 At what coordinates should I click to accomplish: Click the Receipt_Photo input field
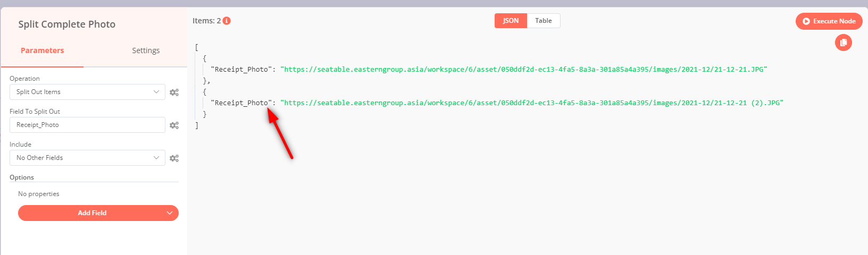pos(87,125)
